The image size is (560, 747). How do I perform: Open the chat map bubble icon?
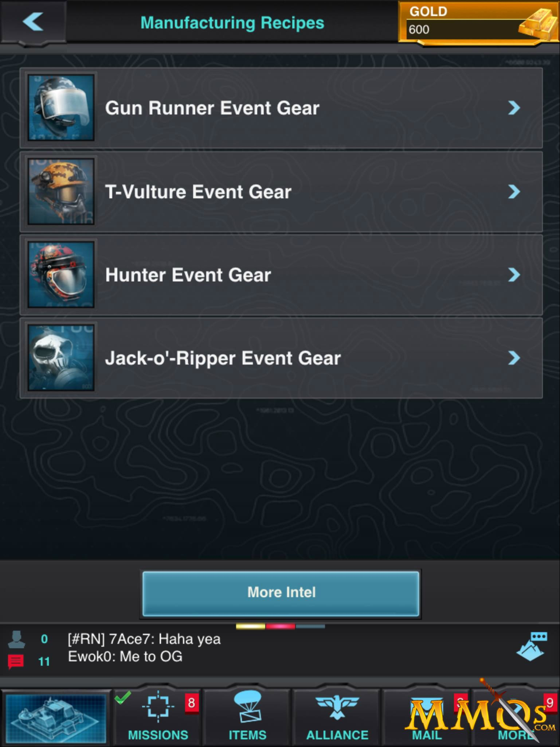532,647
